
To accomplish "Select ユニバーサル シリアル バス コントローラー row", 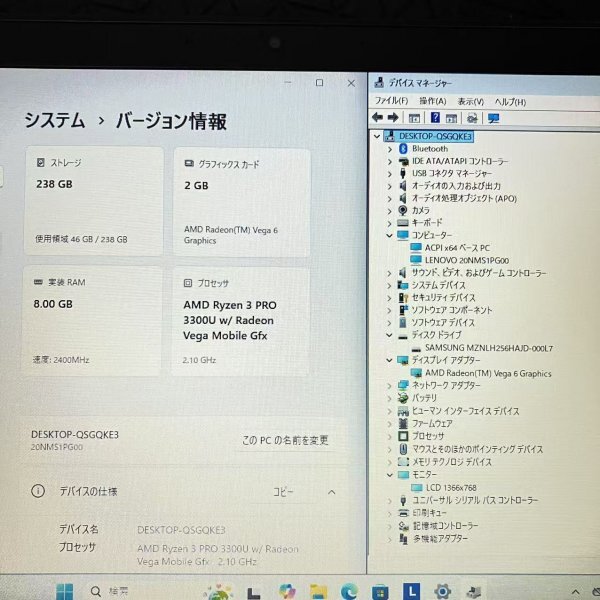I will 475,500.
